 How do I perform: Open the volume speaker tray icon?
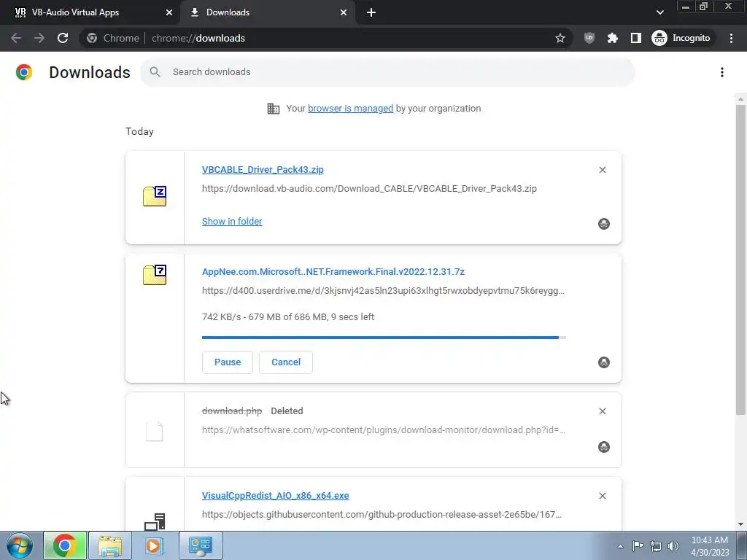[673, 546]
